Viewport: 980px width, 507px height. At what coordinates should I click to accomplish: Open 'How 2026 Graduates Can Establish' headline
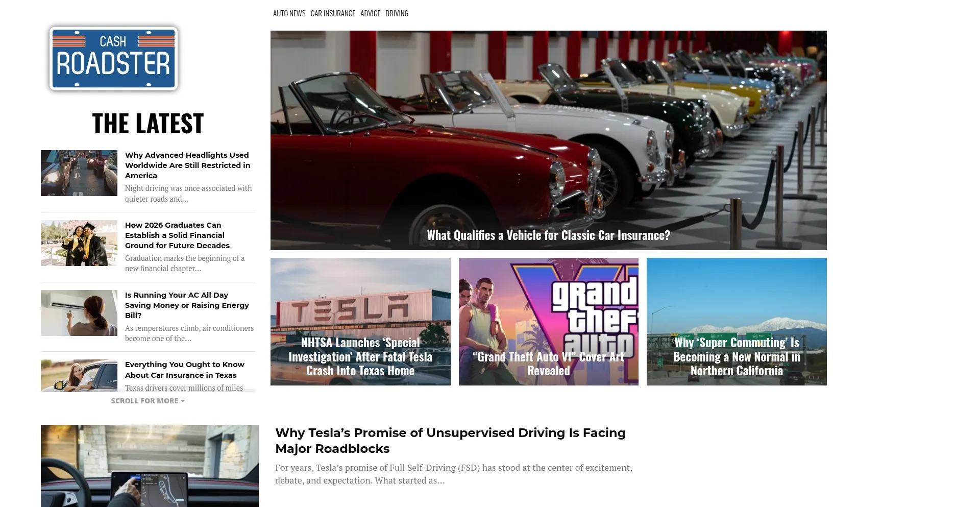click(x=177, y=235)
